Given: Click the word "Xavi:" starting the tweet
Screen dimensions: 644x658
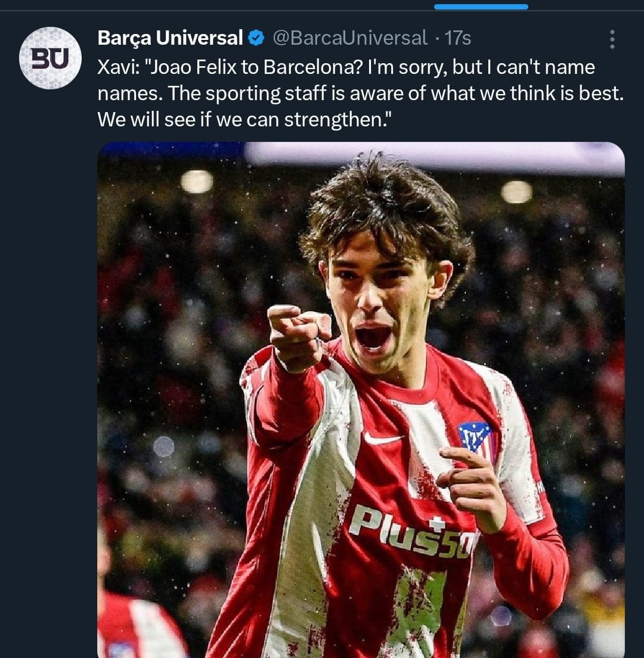Looking at the screenshot, I should (118, 67).
